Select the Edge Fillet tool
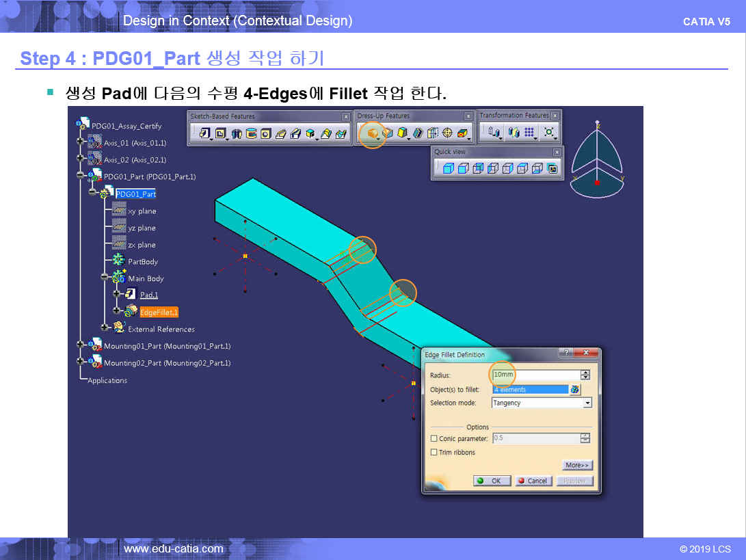Screen dimensions: 746x560 click(373, 133)
